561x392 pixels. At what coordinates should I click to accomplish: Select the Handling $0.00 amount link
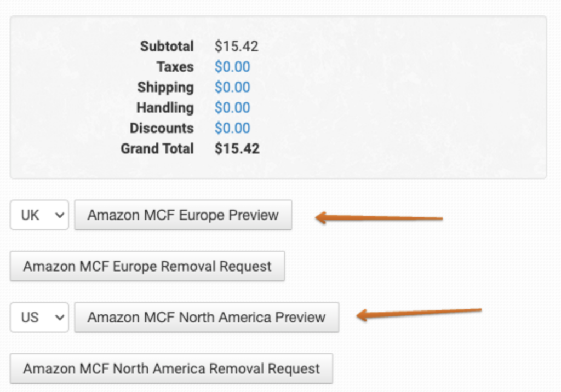[232, 108]
